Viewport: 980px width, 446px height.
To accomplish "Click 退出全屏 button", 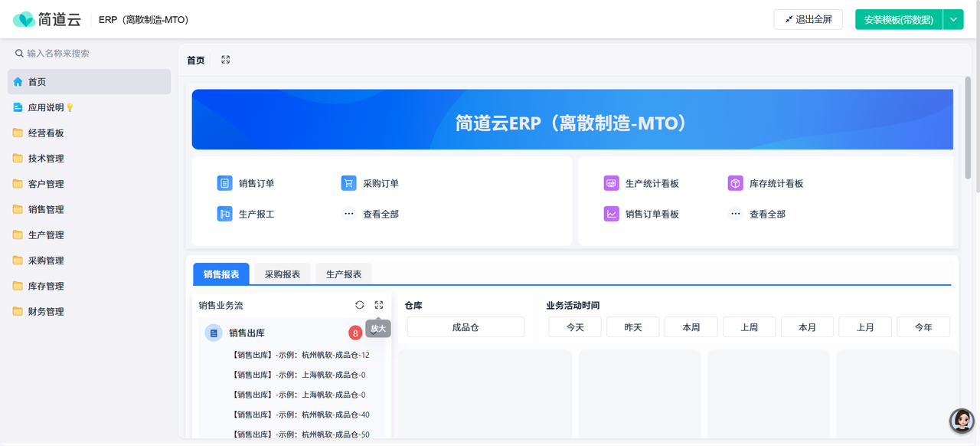I will [x=808, y=19].
